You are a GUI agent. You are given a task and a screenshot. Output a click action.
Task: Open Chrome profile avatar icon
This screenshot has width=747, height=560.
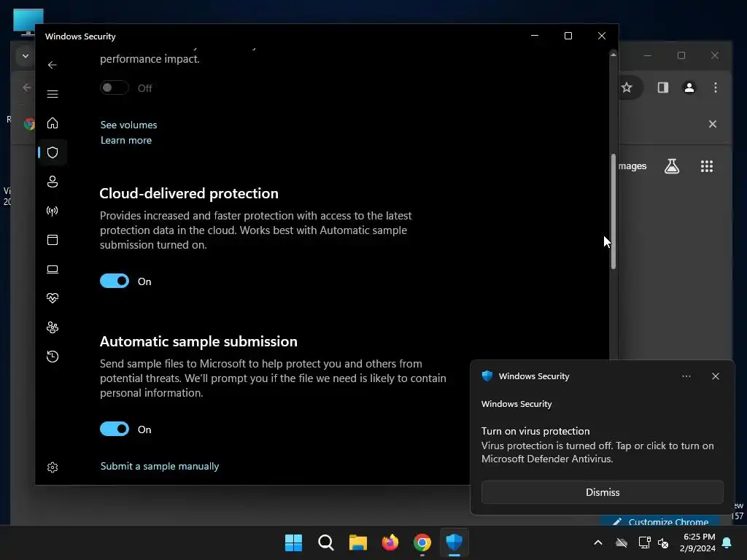tap(689, 87)
